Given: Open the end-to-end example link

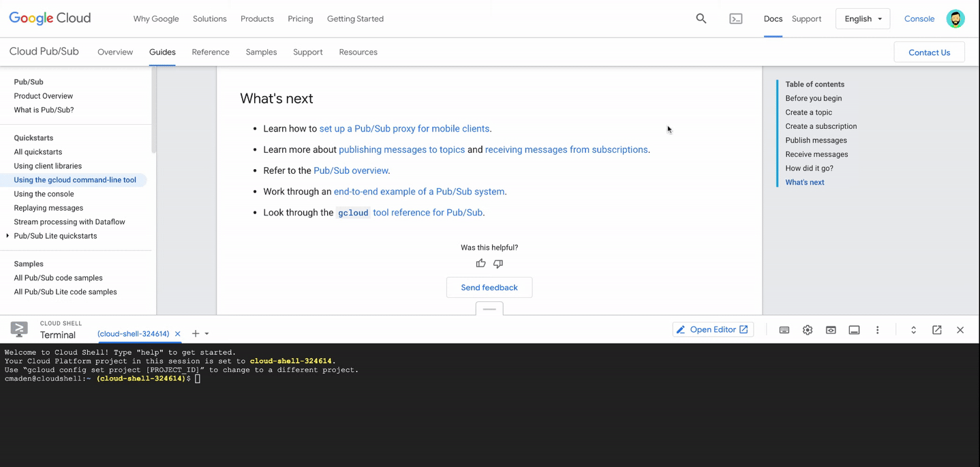Looking at the screenshot, I should tap(419, 192).
